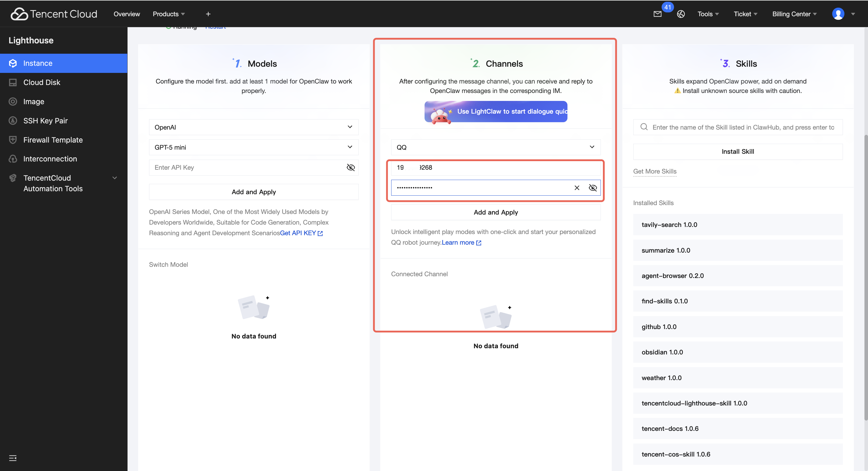Click the plus icon in top navigation

click(x=208, y=14)
